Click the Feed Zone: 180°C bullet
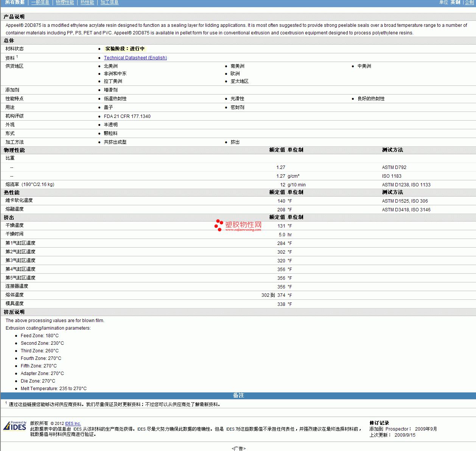Screen dimensions: 476x451 (40, 336)
